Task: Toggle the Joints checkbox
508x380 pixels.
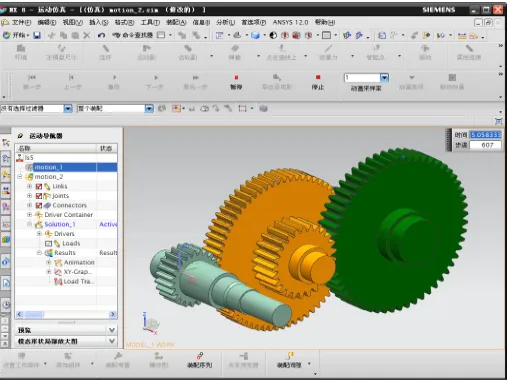Action: pos(39,196)
